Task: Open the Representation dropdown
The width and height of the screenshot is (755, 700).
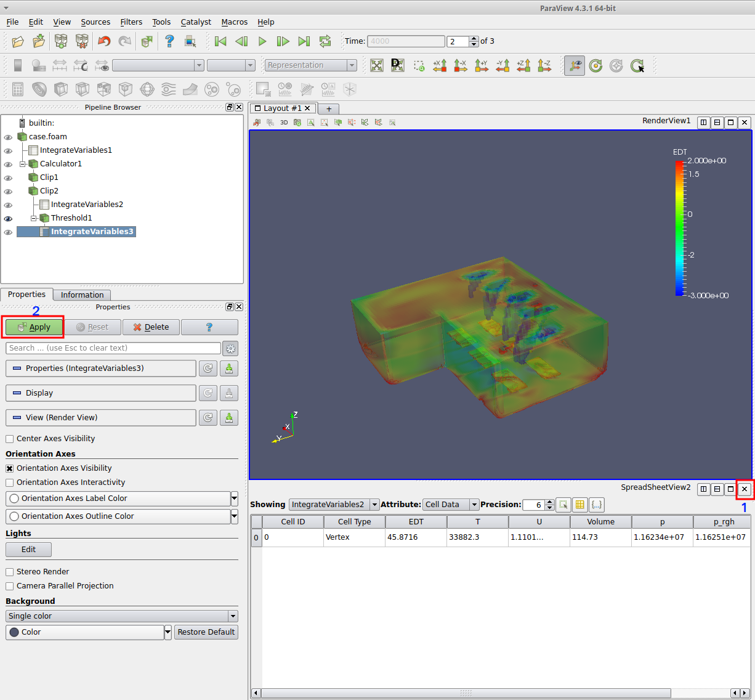Action: point(311,65)
